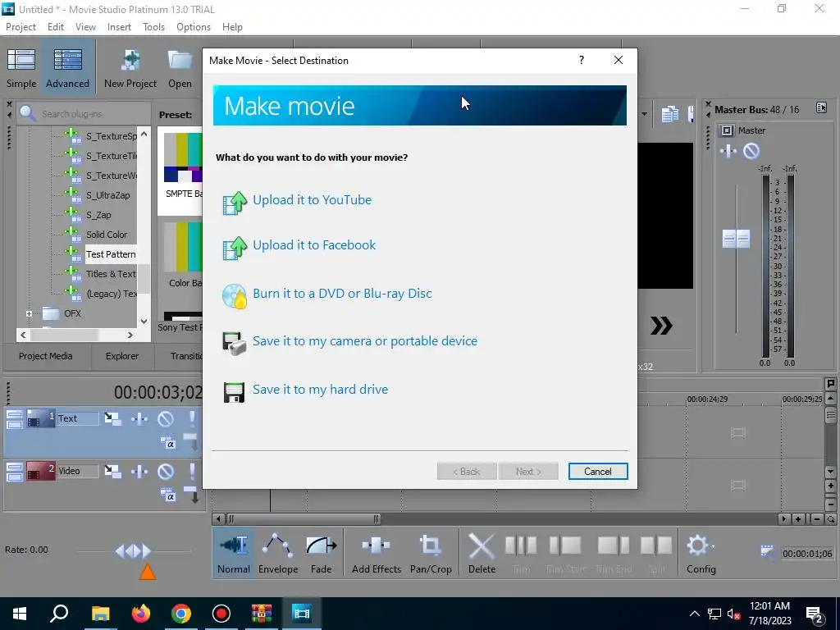Select Save it to my camera or portable device

click(x=365, y=340)
